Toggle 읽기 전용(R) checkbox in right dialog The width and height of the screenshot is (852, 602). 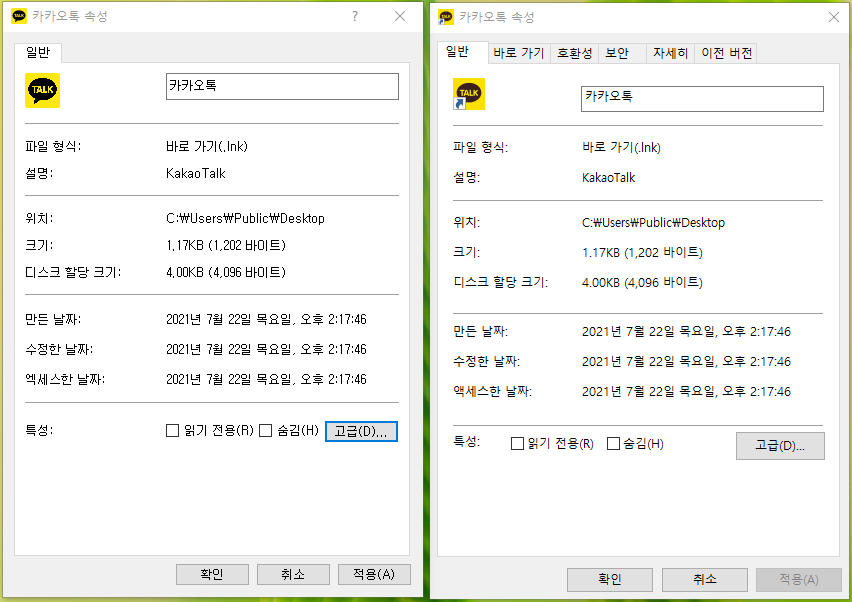pyautogui.click(x=517, y=444)
